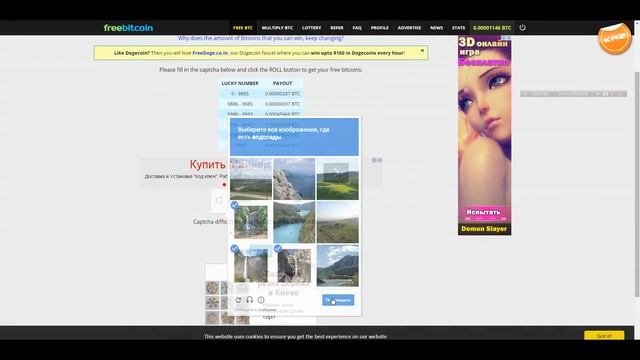
Task: Click the blue captcha verify button
Action: [338, 300]
